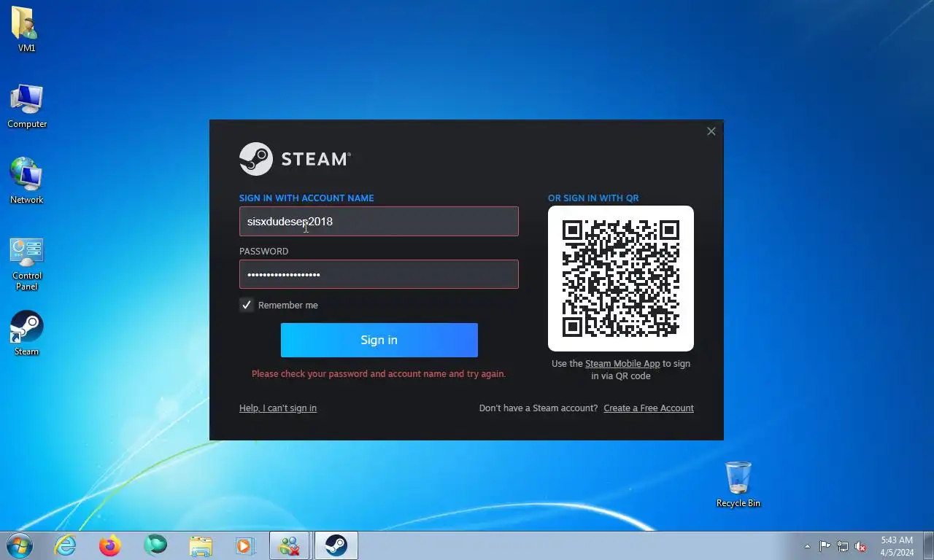Viewport: 934px width, 560px height.
Task: Open the Network desktop icon
Action: (27, 181)
